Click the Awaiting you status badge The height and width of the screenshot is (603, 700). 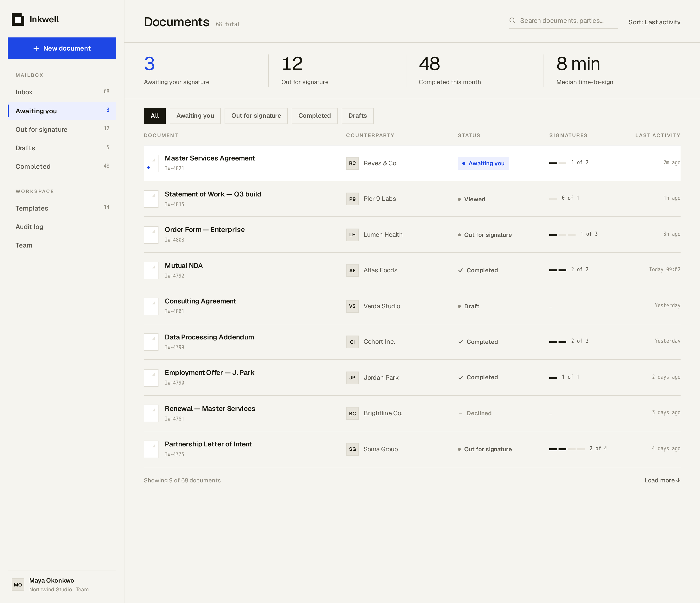tap(483, 163)
